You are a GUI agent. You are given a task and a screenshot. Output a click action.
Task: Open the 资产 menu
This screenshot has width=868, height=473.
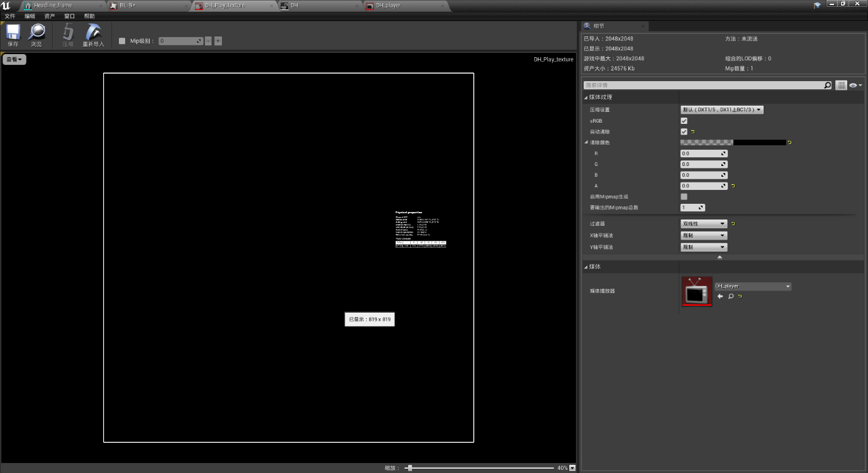coord(50,16)
